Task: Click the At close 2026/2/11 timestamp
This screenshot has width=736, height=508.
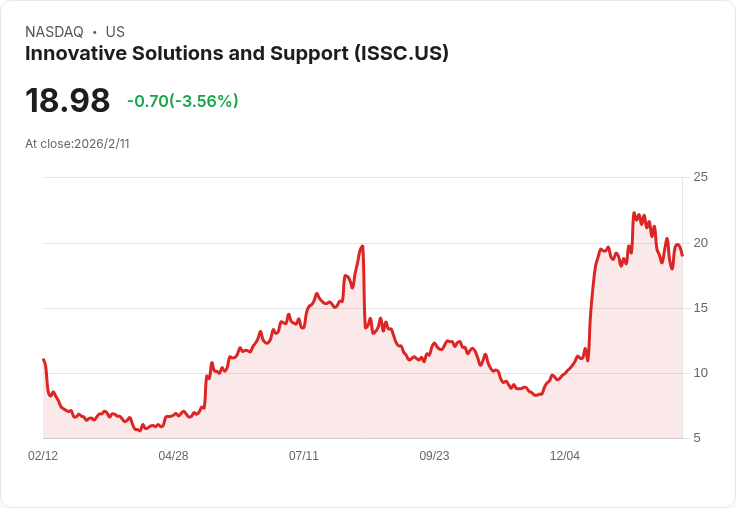Action: pos(77,144)
